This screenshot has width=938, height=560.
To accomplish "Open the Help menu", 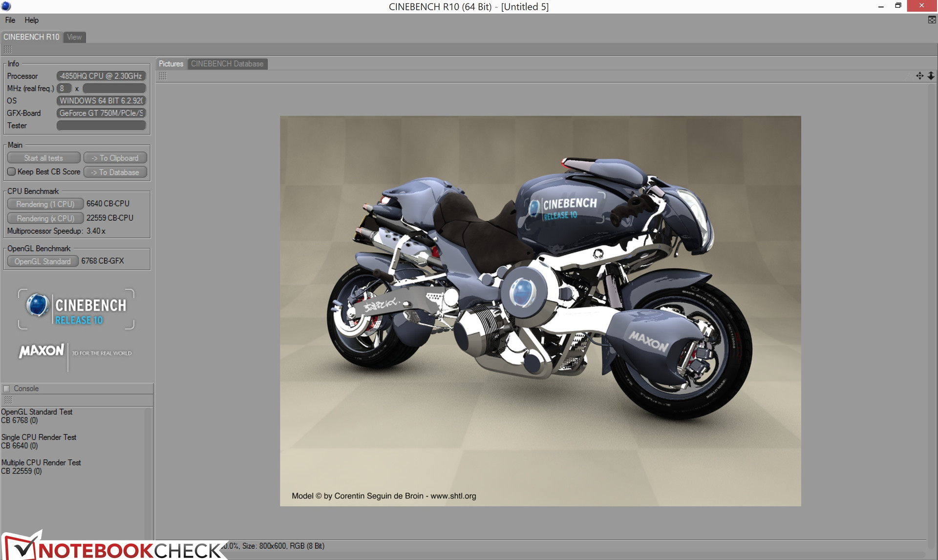I will (x=32, y=20).
